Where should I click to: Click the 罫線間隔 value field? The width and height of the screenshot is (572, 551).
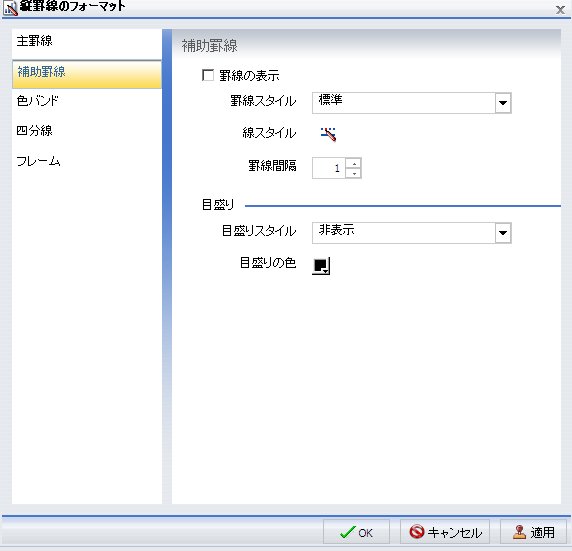coord(329,168)
